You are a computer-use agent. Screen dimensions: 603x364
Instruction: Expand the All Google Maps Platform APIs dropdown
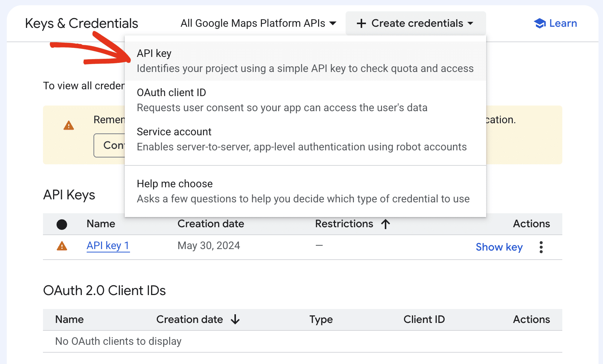[x=259, y=23]
